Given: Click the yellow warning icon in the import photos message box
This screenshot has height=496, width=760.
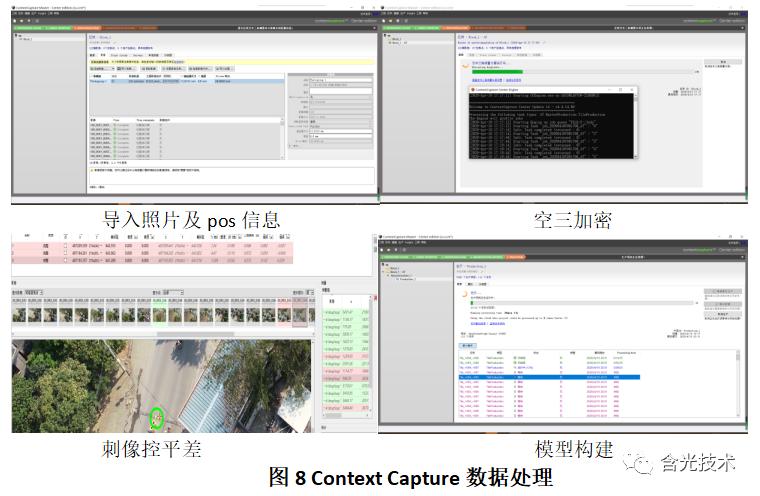Looking at the screenshot, I should pyautogui.click(x=92, y=171).
